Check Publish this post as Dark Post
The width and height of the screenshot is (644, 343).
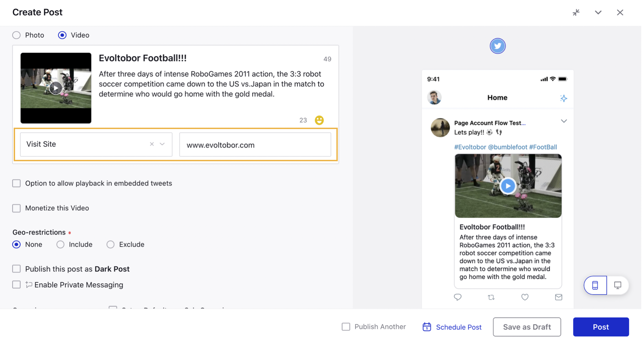16,269
